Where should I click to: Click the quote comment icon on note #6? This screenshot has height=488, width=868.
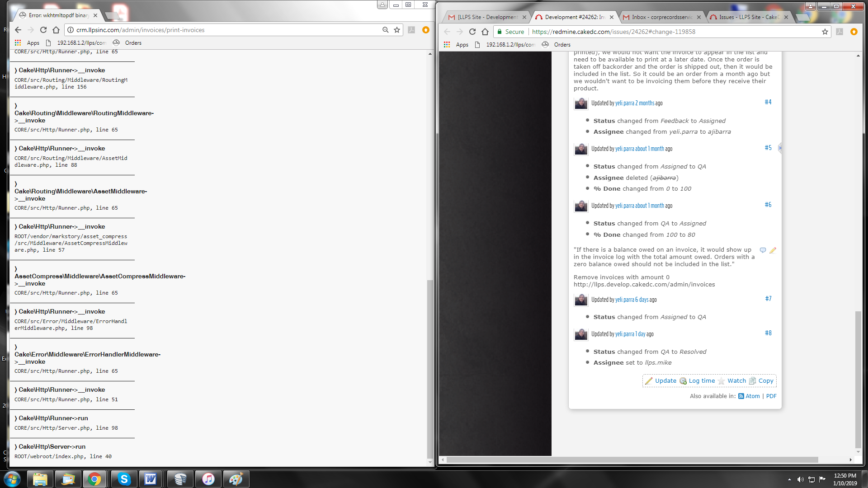[x=763, y=250]
